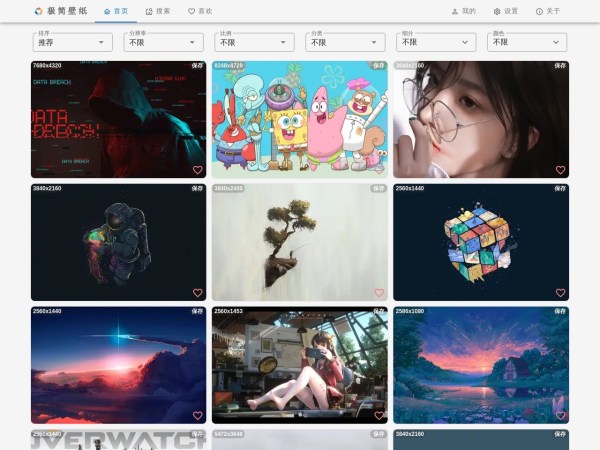Save the 5472x3648 wallpaper in bottom row

(x=379, y=434)
